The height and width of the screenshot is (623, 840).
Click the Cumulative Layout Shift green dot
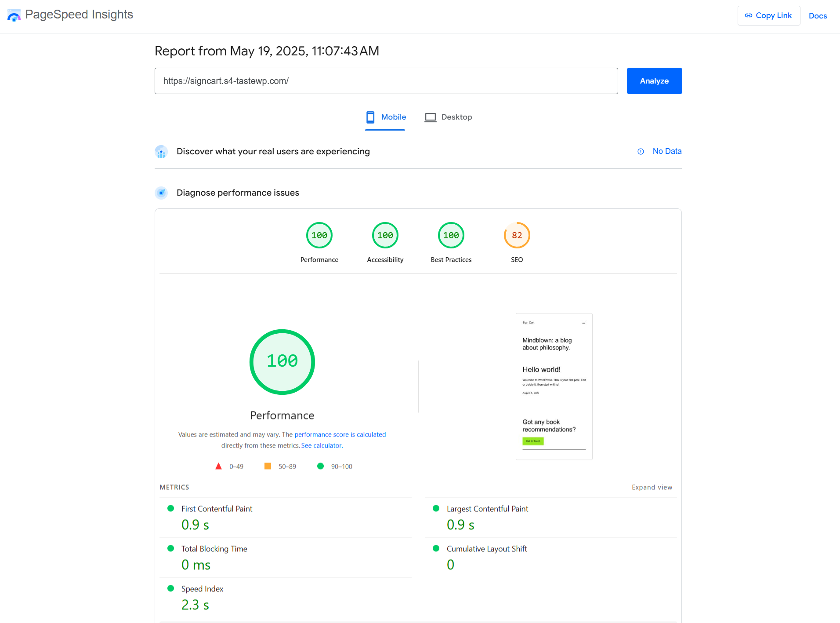436,548
